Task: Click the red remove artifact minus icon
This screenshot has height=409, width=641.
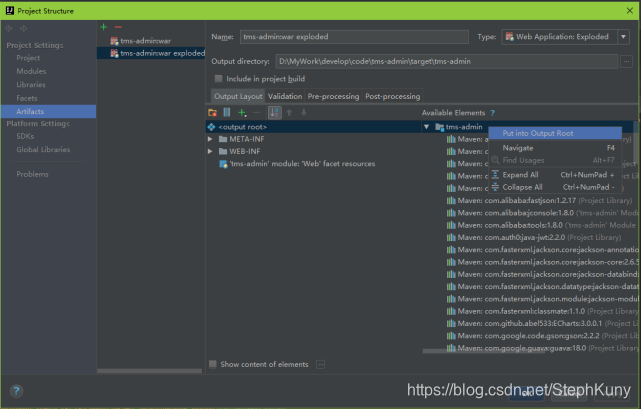Action: coord(118,27)
